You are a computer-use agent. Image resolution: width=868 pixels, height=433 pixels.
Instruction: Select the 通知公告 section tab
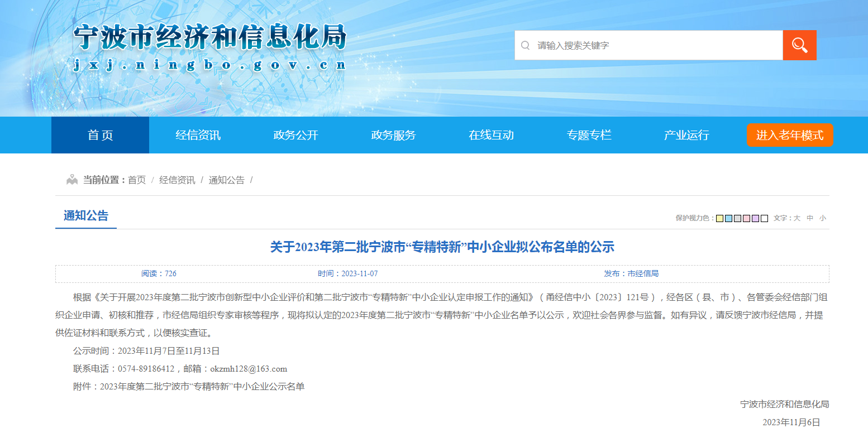86,216
